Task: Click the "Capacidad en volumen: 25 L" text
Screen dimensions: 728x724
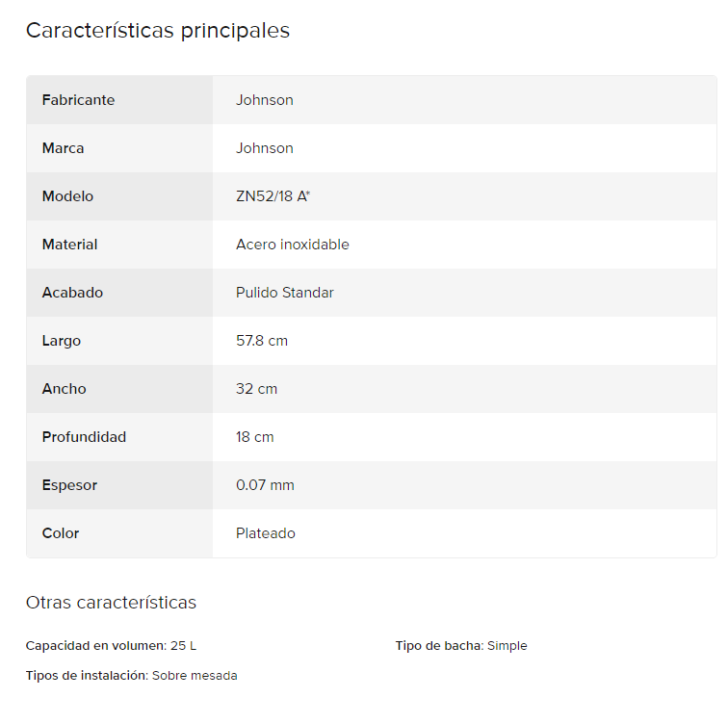Action: coord(111,646)
